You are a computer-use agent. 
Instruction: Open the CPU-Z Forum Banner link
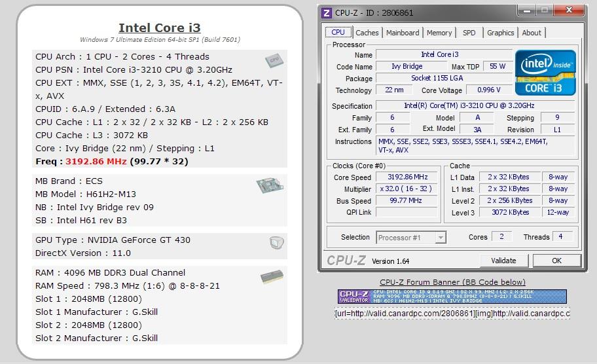pos(452,282)
